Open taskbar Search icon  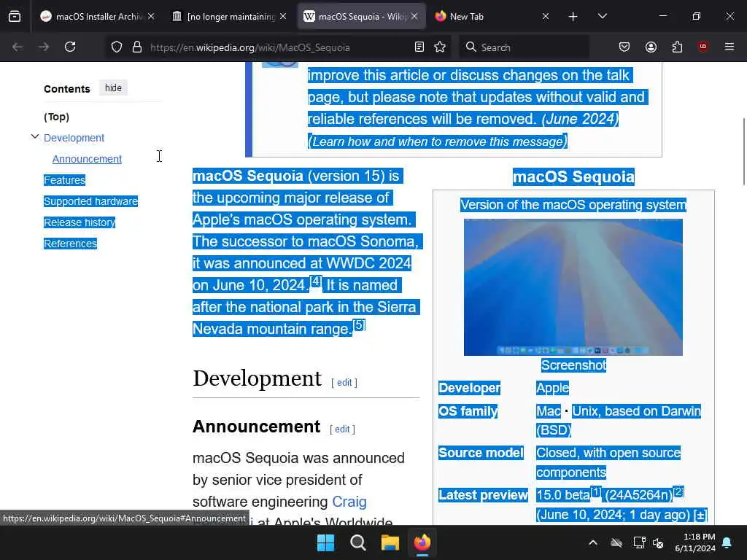point(357,542)
